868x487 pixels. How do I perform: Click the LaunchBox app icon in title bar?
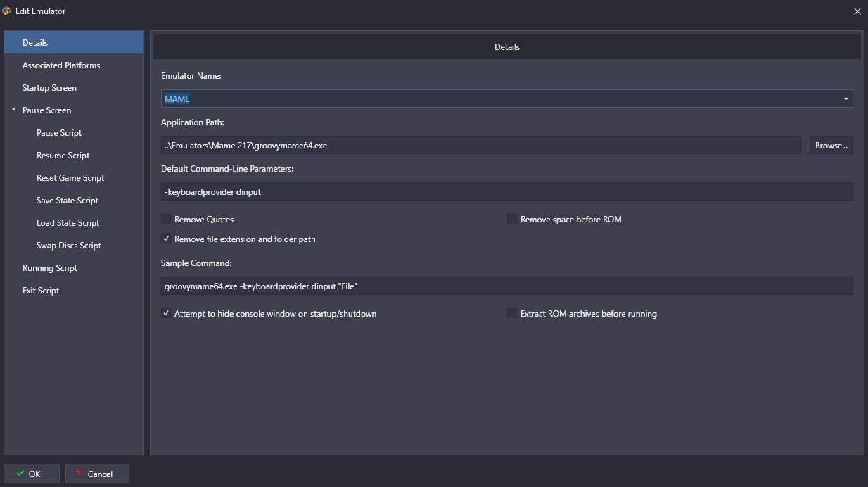[x=7, y=11]
